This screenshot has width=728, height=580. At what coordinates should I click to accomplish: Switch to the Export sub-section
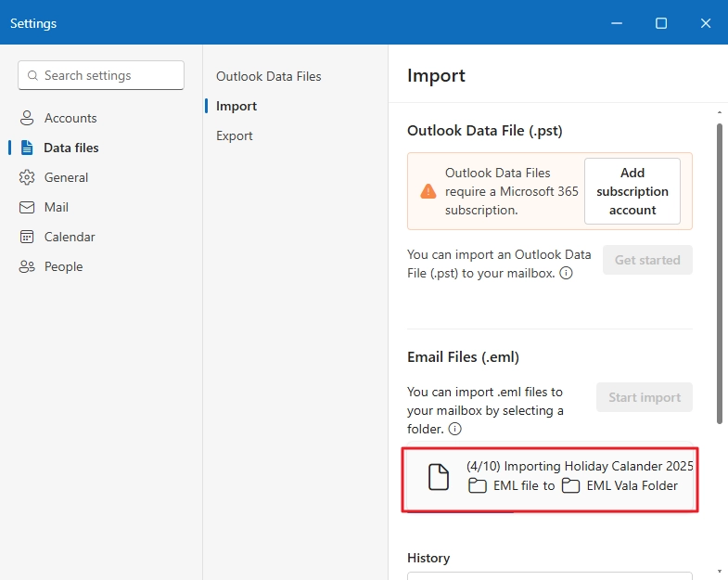pyautogui.click(x=234, y=135)
